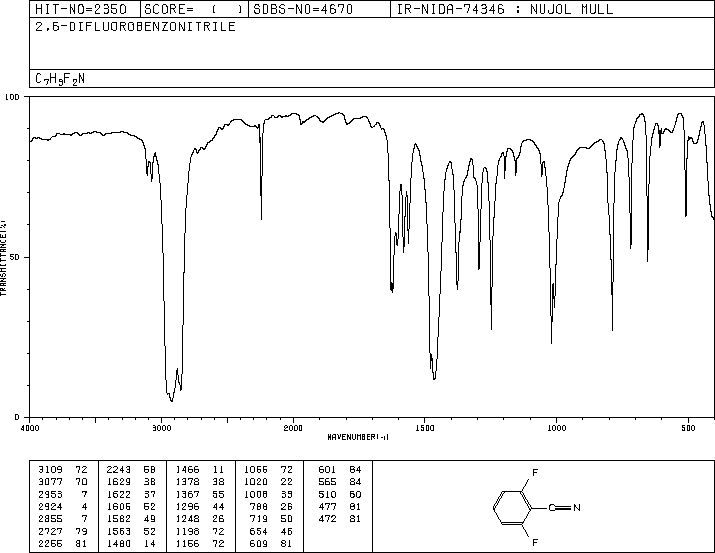Viewport: 715px width, 553px height.
Task: Select the IR-NIDA-74346 : NUJOL MULL label
Action: [x=505, y=9]
